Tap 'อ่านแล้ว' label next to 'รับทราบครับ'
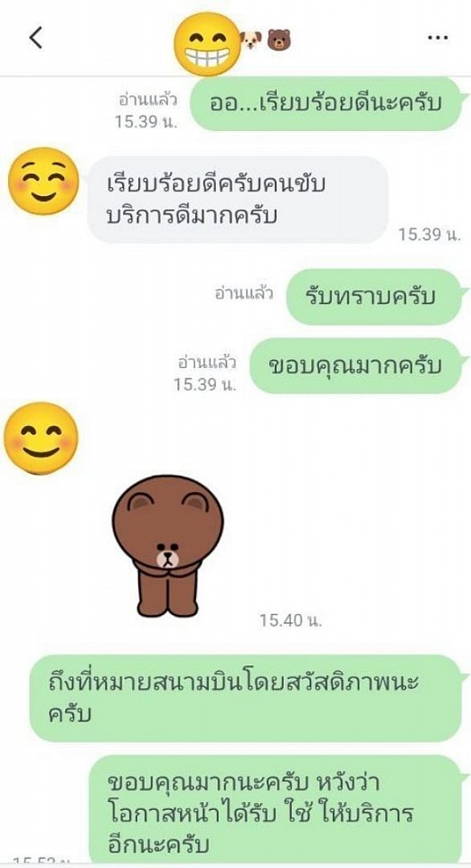This screenshot has width=471, height=868. tap(244, 293)
